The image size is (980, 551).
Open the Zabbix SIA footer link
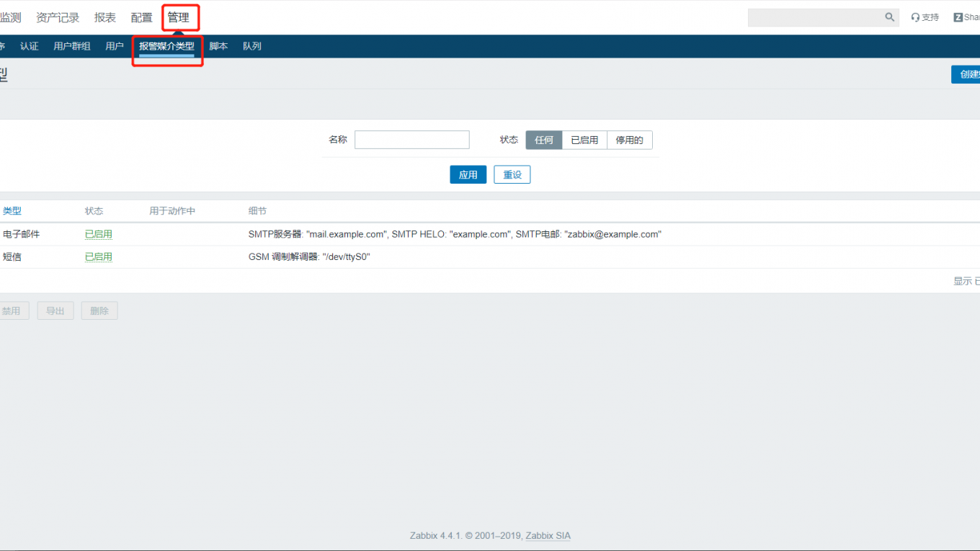(x=548, y=536)
